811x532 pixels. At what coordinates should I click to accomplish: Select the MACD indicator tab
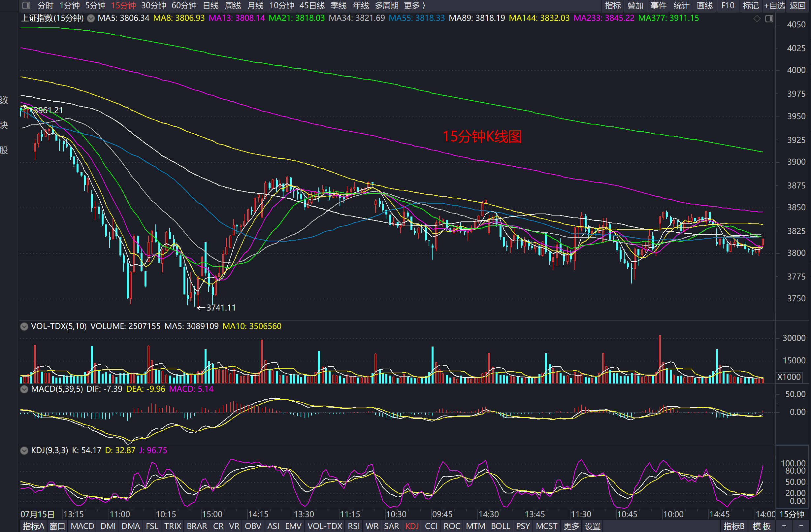coord(82,526)
